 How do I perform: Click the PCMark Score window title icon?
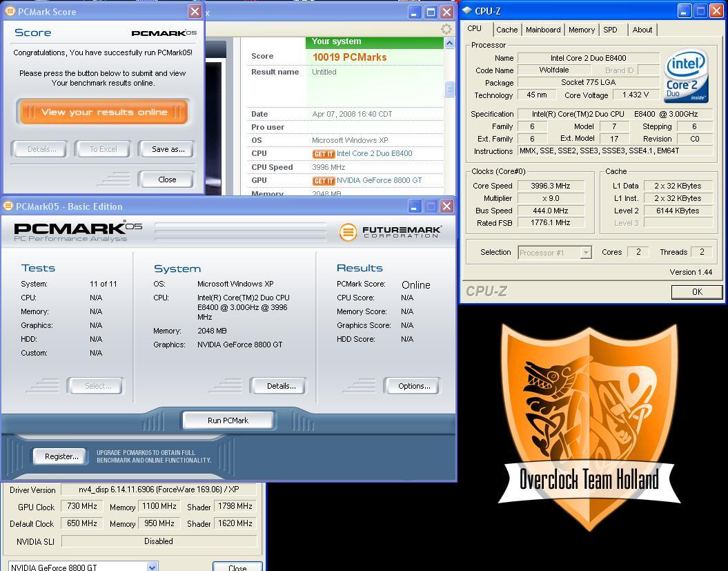(9, 11)
